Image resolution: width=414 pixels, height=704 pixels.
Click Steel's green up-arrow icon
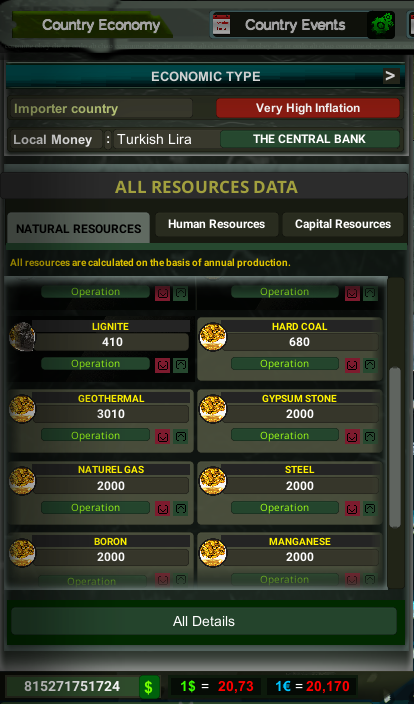[370, 508]
